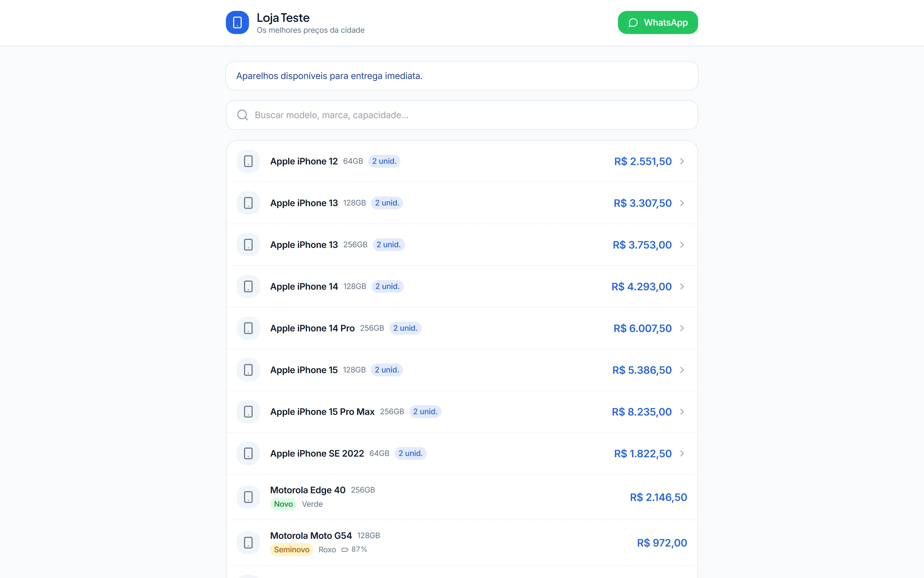924x578 pixels.
Task: Click phone icon for Apple iPhone 14 128GB
Action: 248,286
